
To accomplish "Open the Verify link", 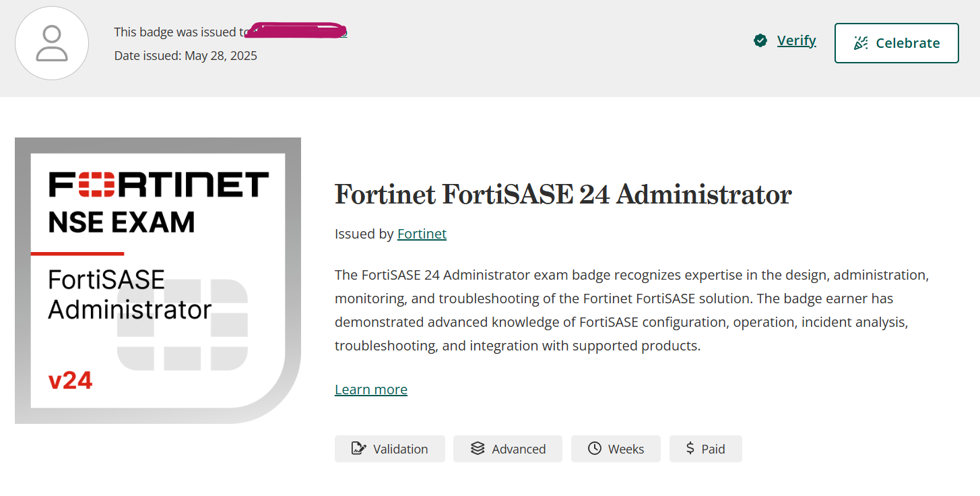I will click(796, 40).
